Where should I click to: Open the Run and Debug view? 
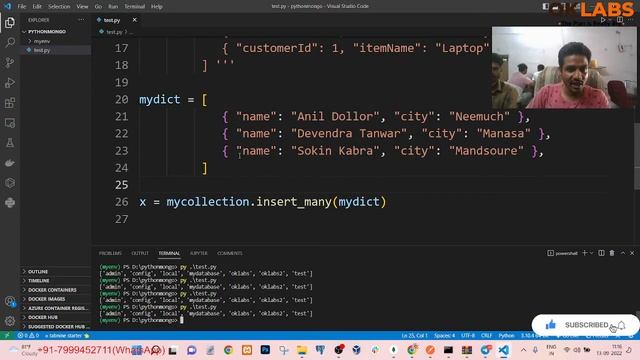coord(10,82)
